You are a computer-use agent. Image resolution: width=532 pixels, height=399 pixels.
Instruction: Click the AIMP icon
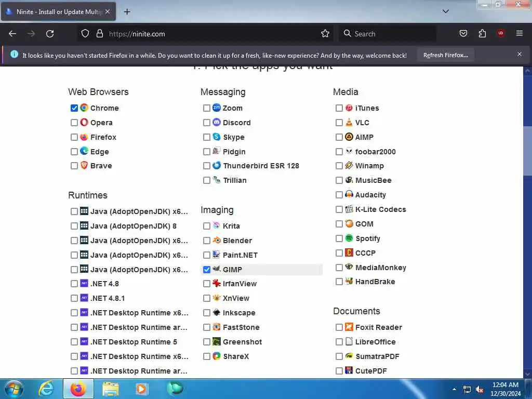click(x=349, y=137)
